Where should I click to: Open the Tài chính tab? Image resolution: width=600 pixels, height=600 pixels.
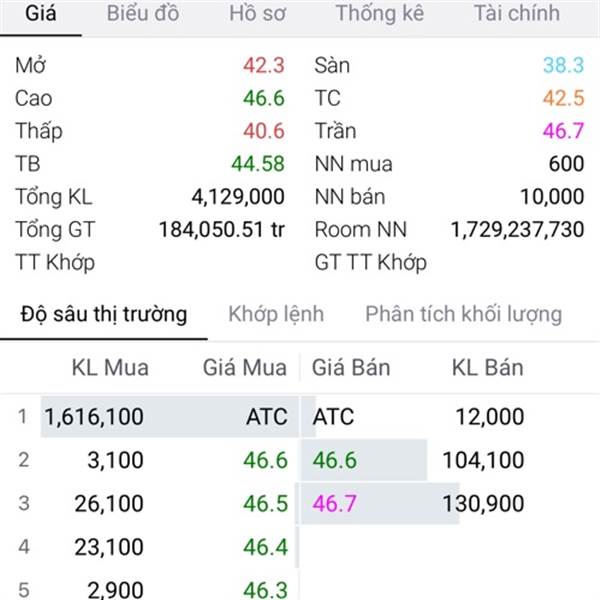click(517, 13)
